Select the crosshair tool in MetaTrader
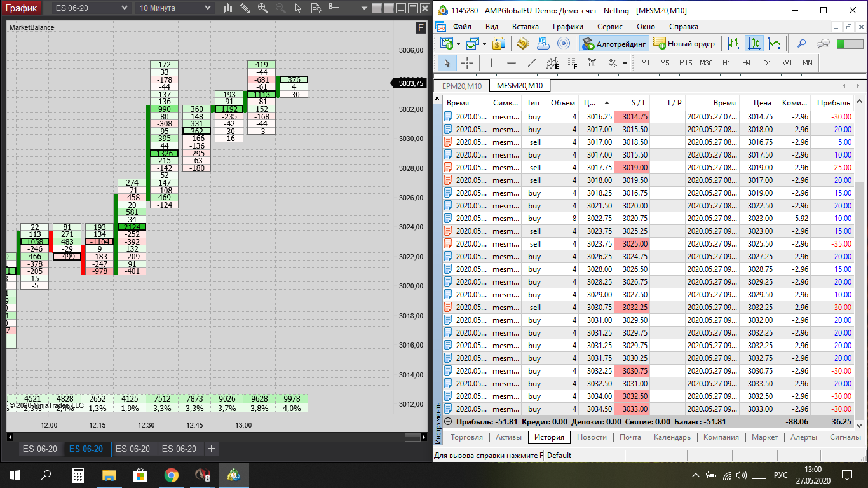 (467, 63)
